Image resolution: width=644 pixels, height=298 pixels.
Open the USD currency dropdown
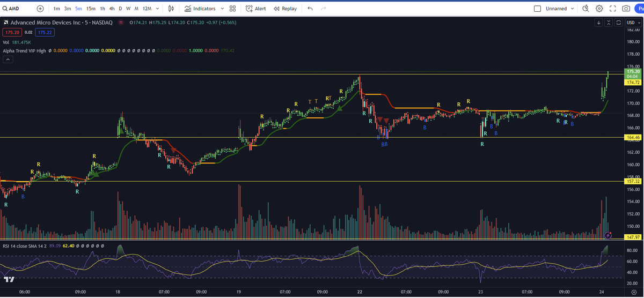point(634,23)
